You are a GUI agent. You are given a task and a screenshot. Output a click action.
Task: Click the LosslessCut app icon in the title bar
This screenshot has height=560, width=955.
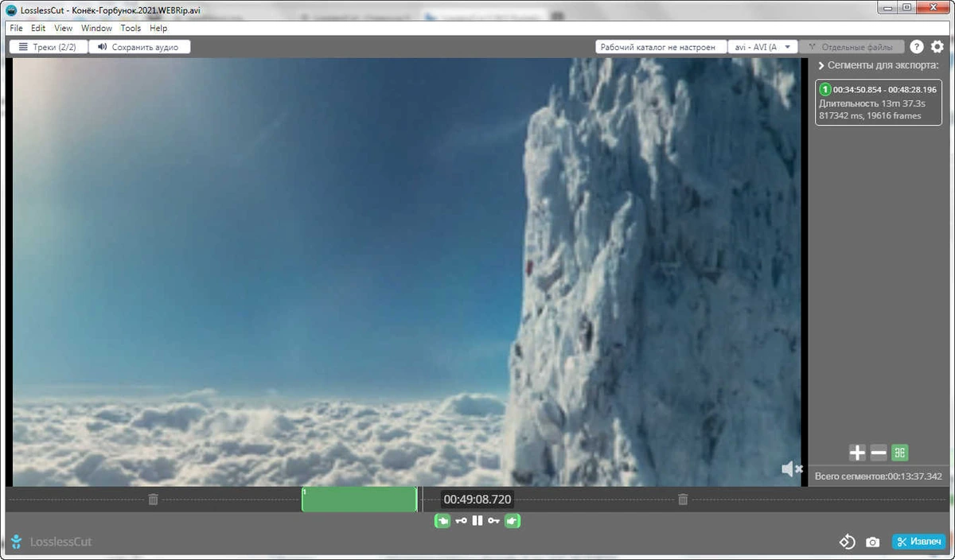(13, 10)
